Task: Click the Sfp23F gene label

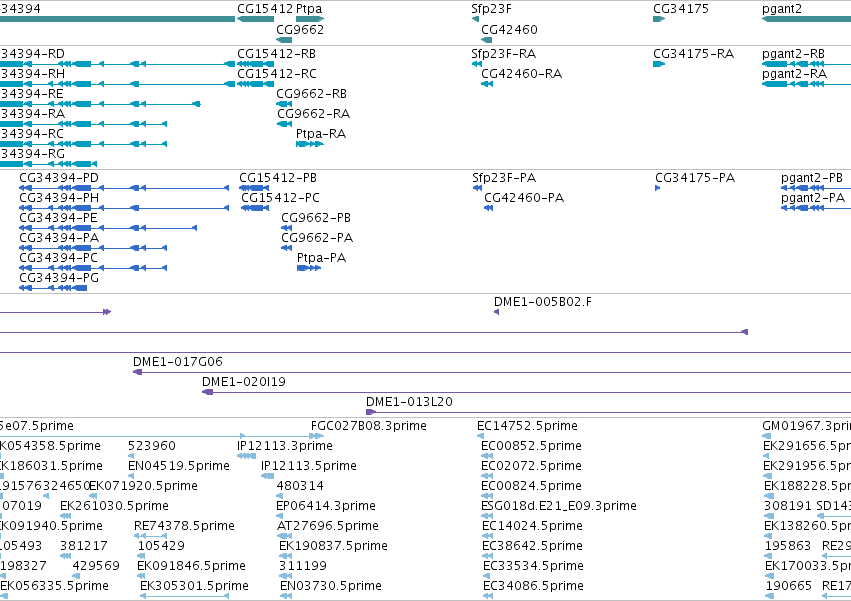Action: pyautogui.click(x=491, y=9)
